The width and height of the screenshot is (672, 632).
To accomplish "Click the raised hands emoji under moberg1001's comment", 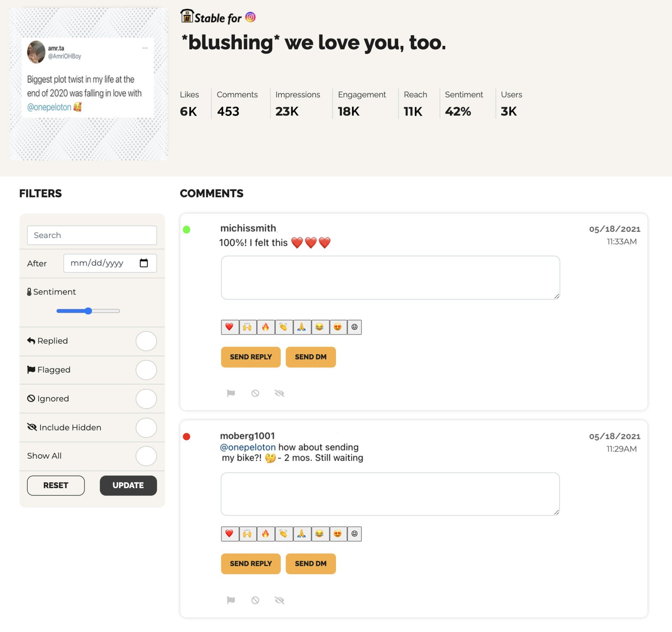I will point(247,534).
